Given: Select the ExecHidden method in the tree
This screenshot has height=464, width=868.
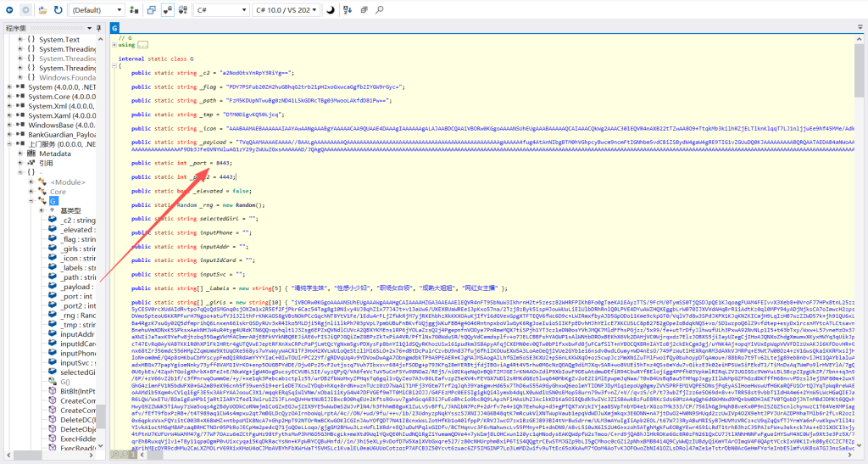Looking at the screenshot, I should tap(78, 439).
